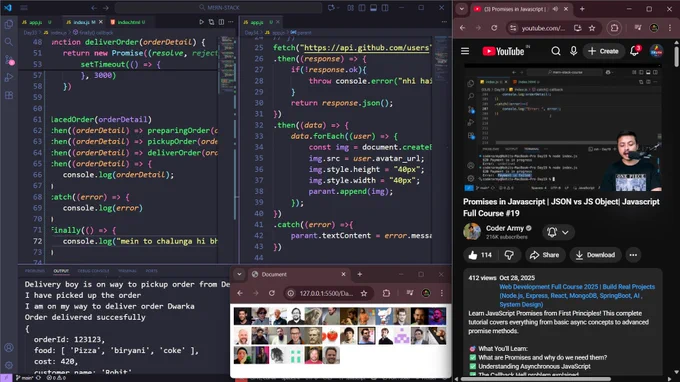The width and height of the screenshot is (680, 382).
Task: Open extensions puzzle in Document browser window
Action: (386, 293)
